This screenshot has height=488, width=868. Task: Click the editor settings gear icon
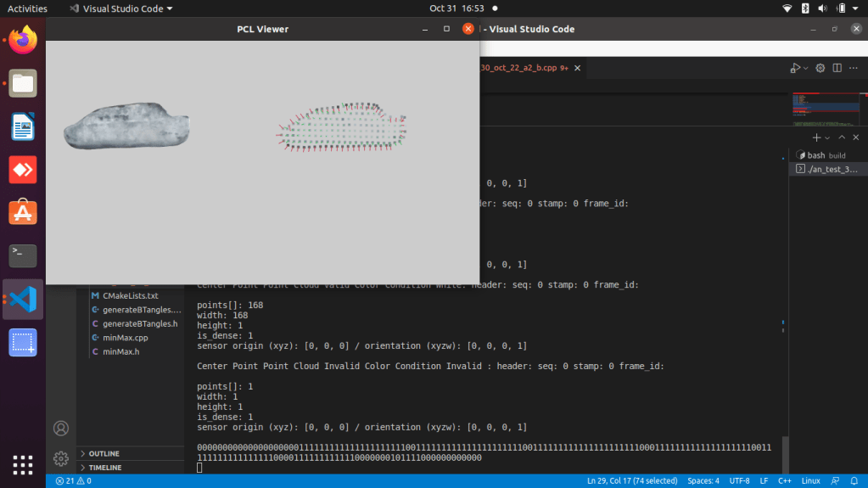820,68
